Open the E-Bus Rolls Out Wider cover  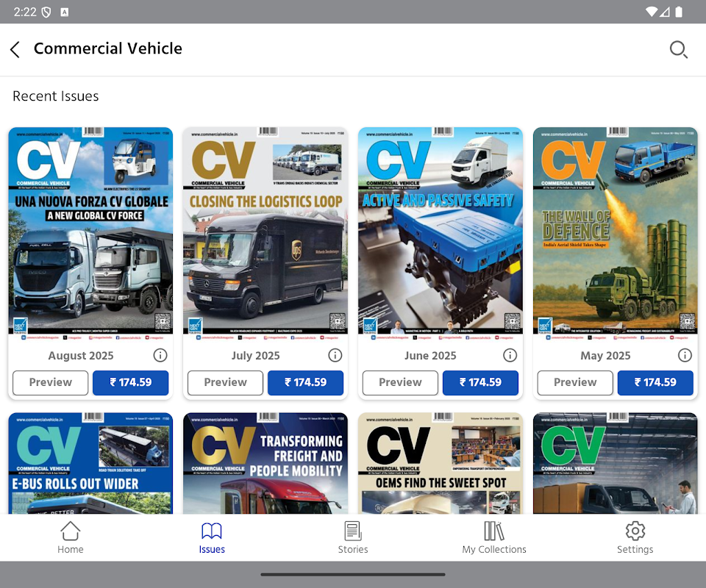[90, 463]
